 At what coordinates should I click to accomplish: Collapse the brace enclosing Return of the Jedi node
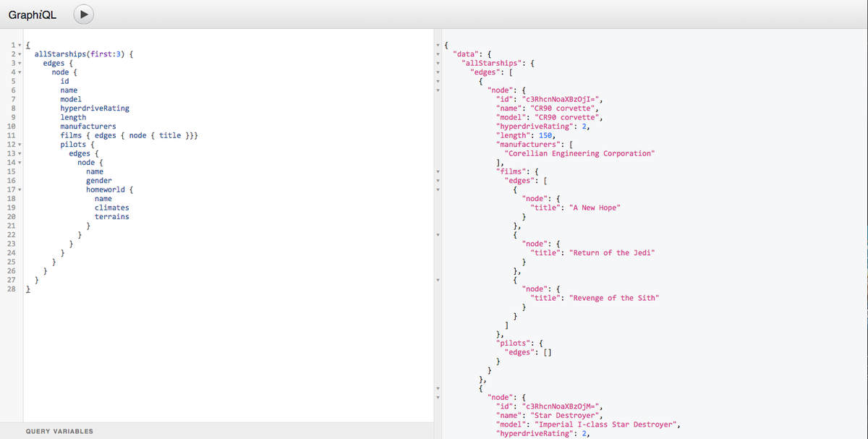pos(437,235)
